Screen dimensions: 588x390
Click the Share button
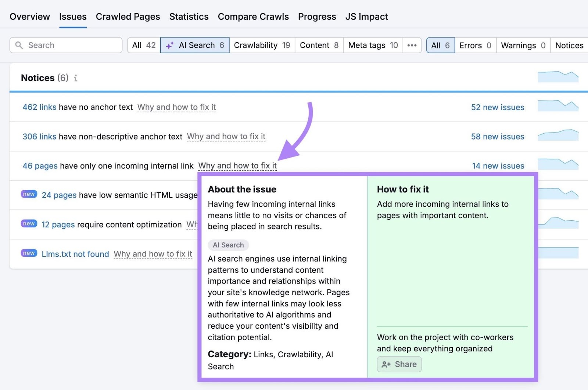(x=399, y=364)
